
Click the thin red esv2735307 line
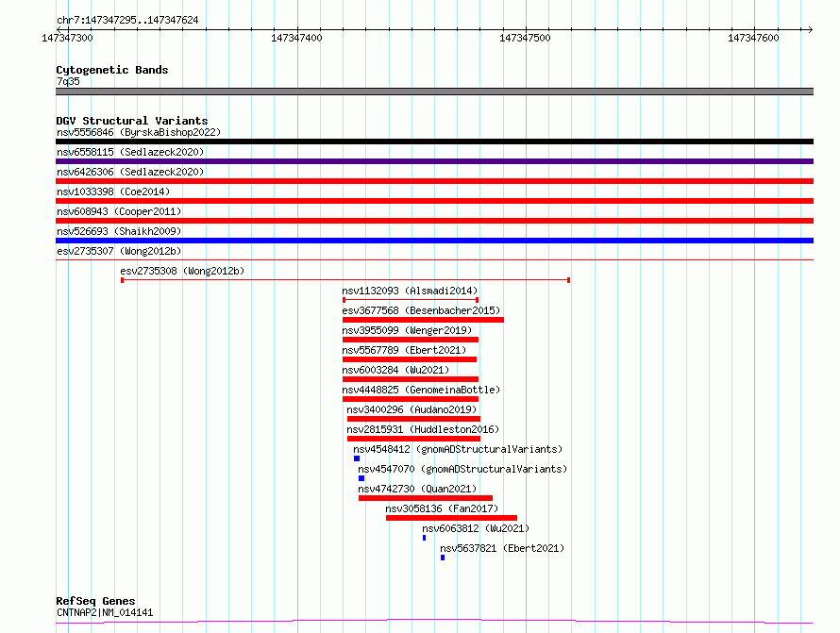pos(434,260)
